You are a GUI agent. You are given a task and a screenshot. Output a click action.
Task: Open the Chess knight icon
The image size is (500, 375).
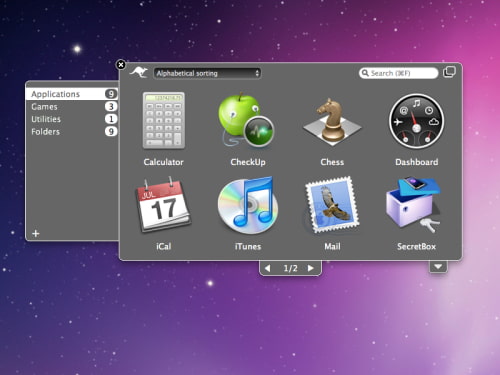332,121
